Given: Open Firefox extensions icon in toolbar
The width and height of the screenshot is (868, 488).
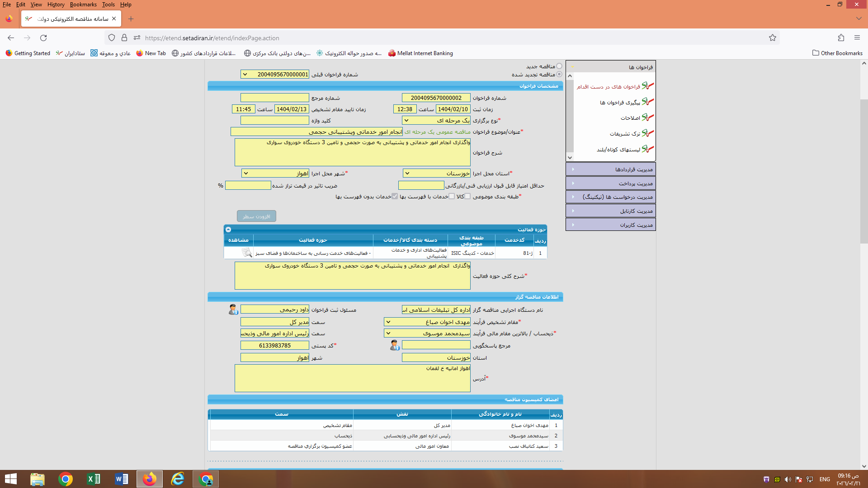Looking at the screenshot, I should [x=841, y=38].
